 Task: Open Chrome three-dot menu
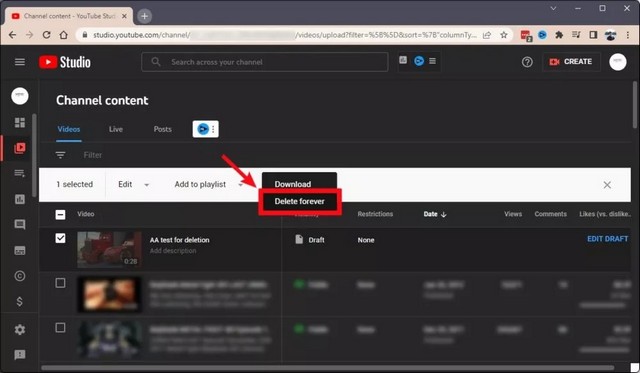628,35
